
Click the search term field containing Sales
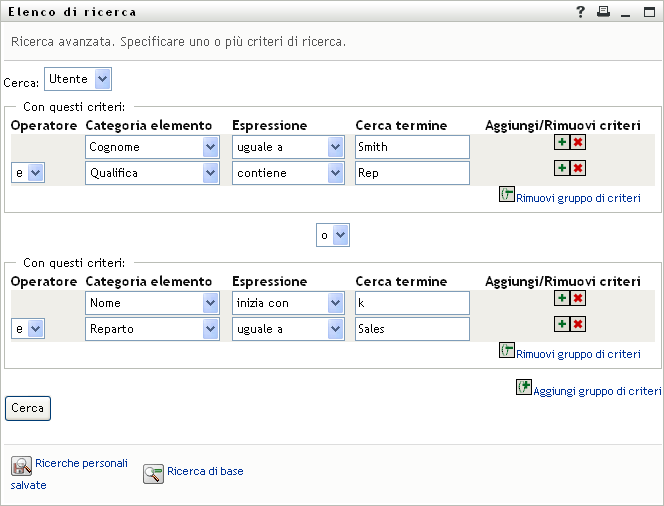[x=412, y=329]
